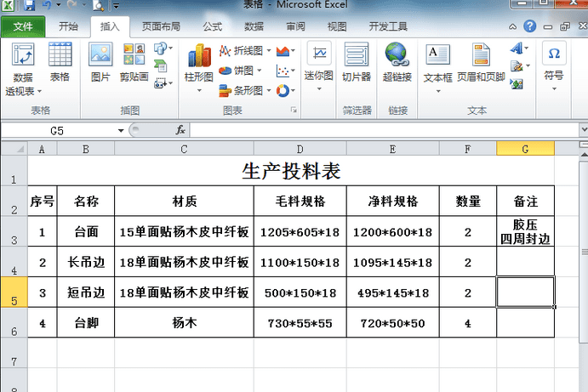588x392 pixels.
Task: Insert a Hyperlink (超链接)
Action: 397,62
